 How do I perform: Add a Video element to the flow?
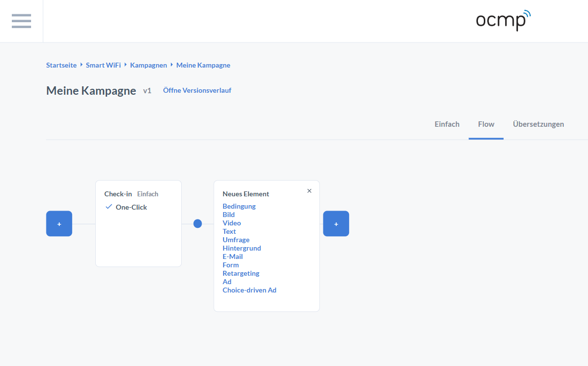(x=232, y=223)
